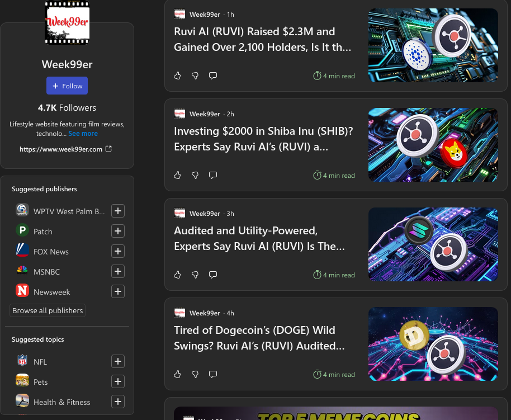The height and width of the screenshot is (420, 511).
Task: Click Week99er author name on 3h article
Action: coord(205,214)
